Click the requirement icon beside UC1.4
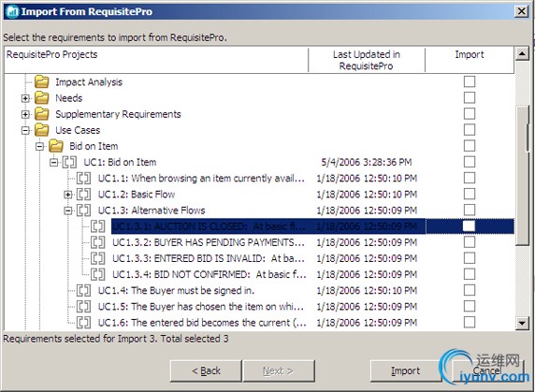Image resolution: width=535 pixels, height=392 pixels. click(x=83, y=291)
